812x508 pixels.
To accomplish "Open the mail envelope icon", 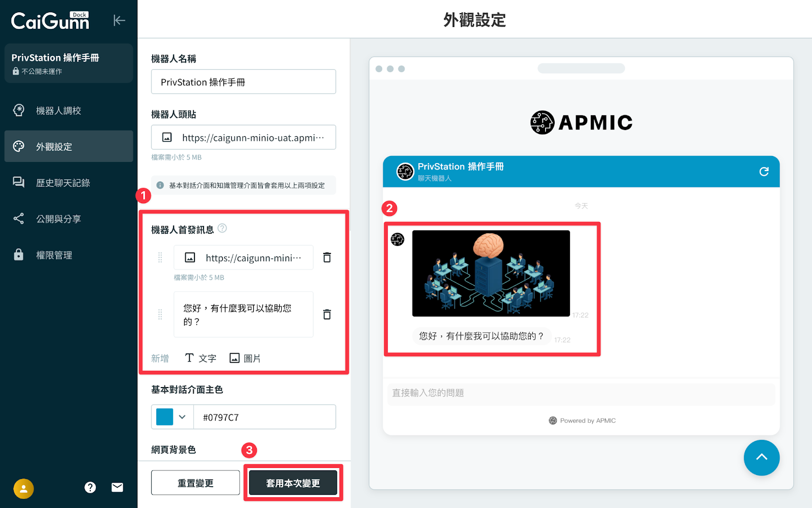I will tap(117, 488).
